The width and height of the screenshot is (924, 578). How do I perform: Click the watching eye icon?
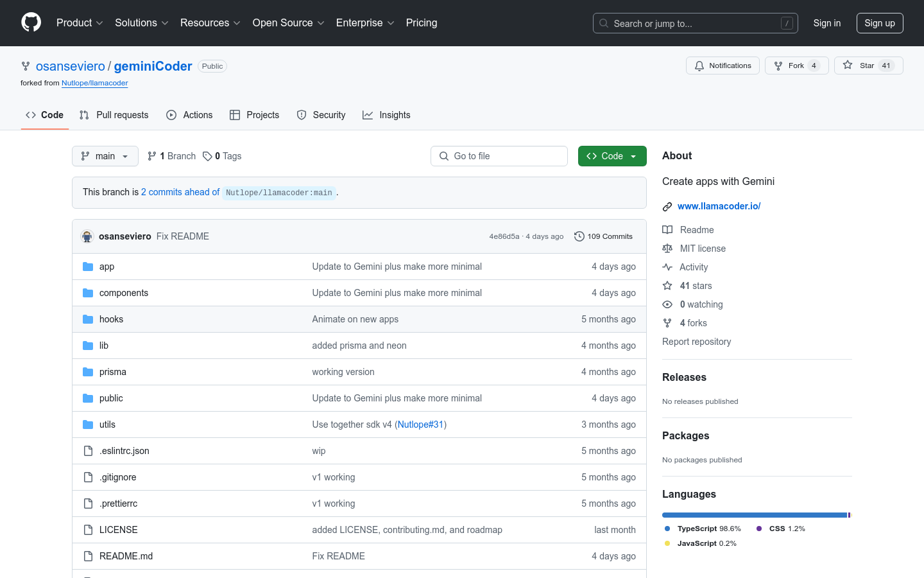pyautogui.click(x=667, y=304)
